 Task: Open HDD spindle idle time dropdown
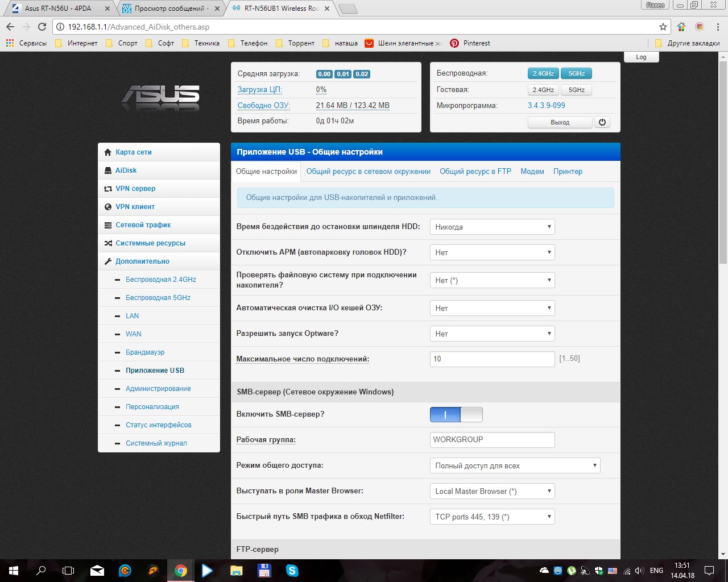click(x=492, y=227)
